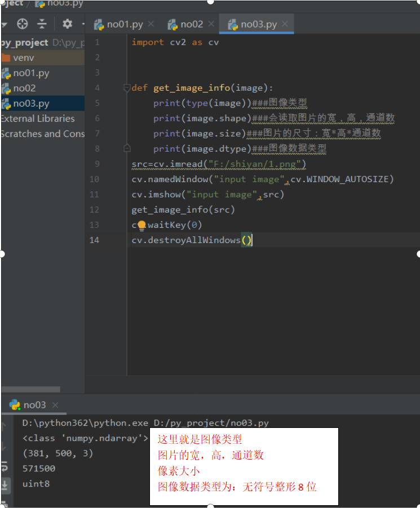Click the fold end marker on line 8
The width and height of the screenshot is (420, 508).
[127, 148]
